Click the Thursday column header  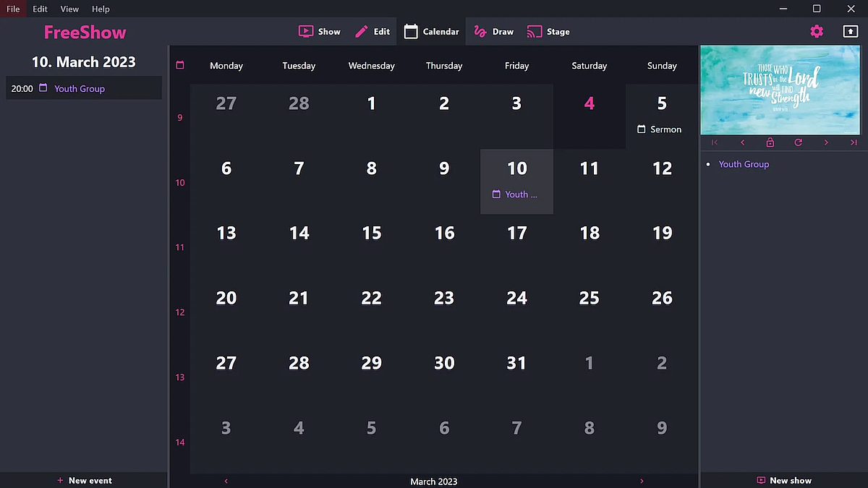click(444, 65)
